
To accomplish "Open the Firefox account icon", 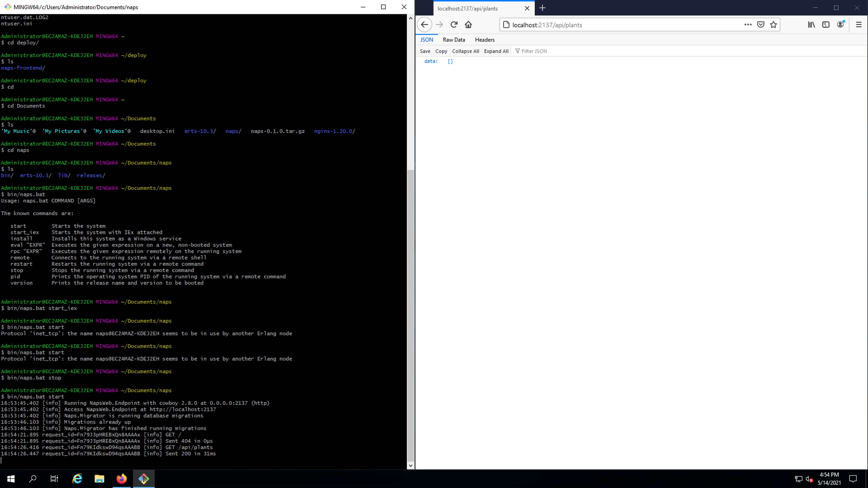I will (x=840, y=25).
